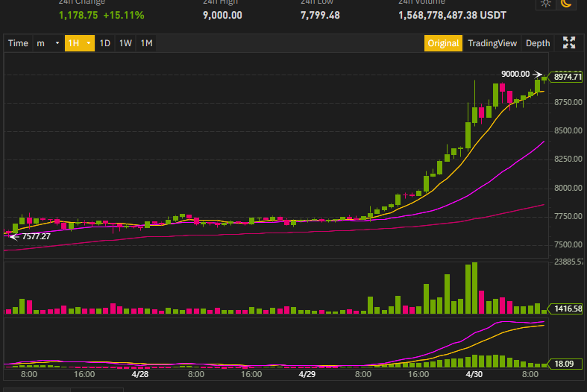The height and width of the screenshot is (392, 587).
Task: Click the 9000.00 high price marker
Action: tap(515, 74)
